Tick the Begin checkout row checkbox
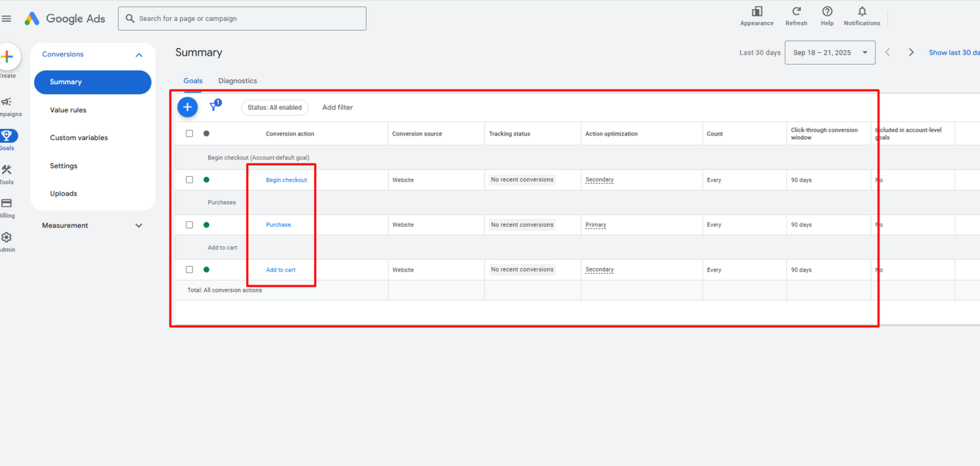 tap(189, 180)
